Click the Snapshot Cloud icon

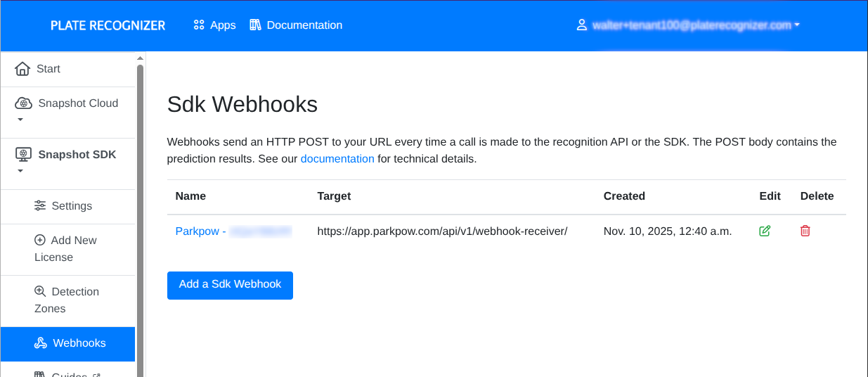coord(23,103)
